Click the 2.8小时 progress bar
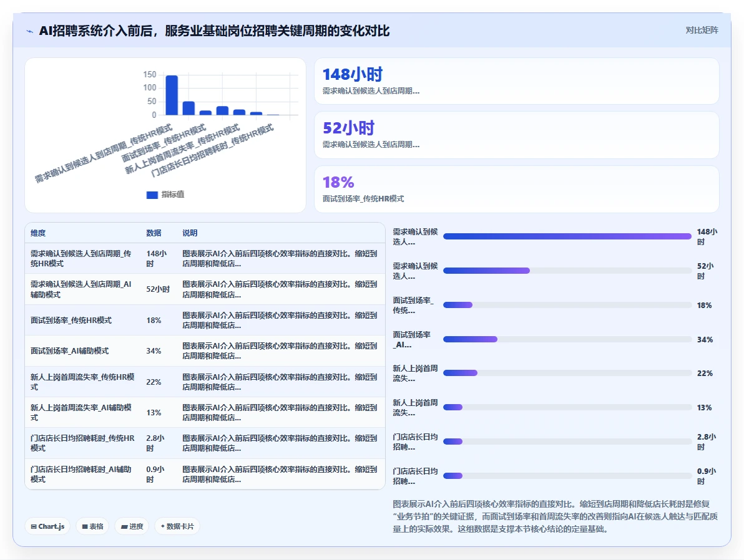The height and width of the screenshot is (560, 744). [567, 442]
